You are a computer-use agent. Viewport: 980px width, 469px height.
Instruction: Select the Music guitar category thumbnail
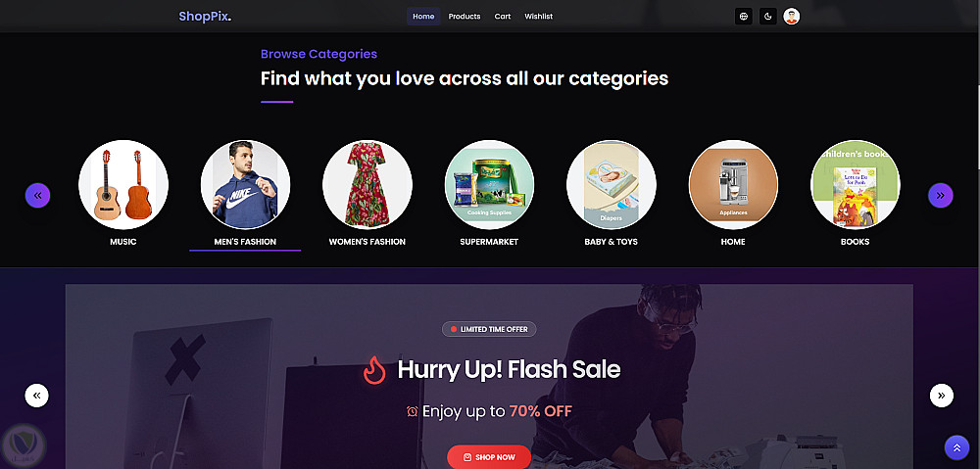(123, 185)
